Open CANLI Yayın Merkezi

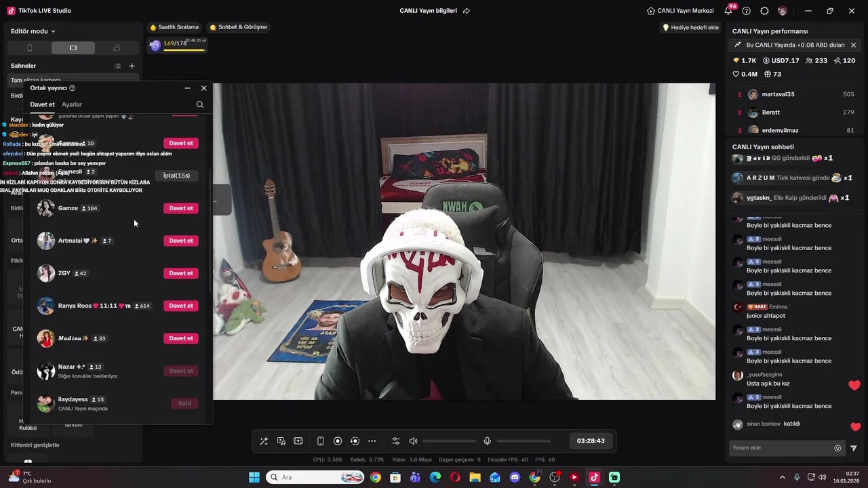pyautogui.click(x=680, y=11)
